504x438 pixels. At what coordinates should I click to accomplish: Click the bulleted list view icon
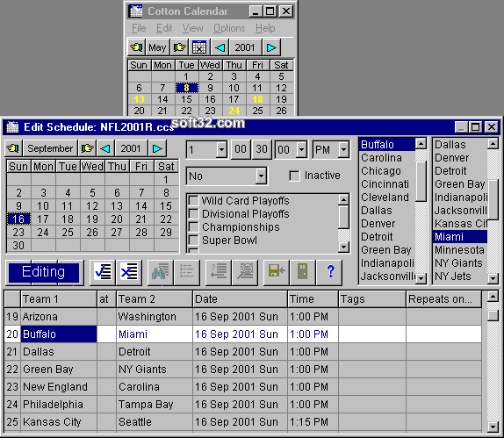[x=186, y=272]
